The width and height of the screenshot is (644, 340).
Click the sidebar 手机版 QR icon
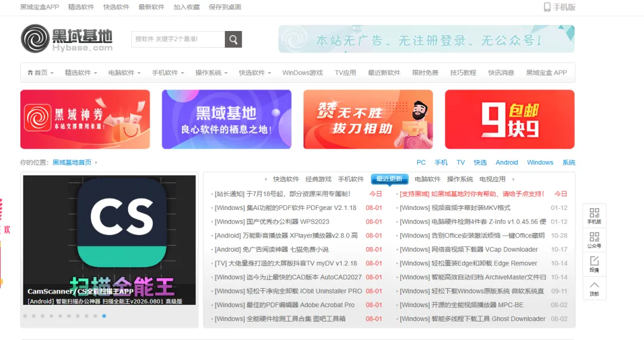pos(594,215)
